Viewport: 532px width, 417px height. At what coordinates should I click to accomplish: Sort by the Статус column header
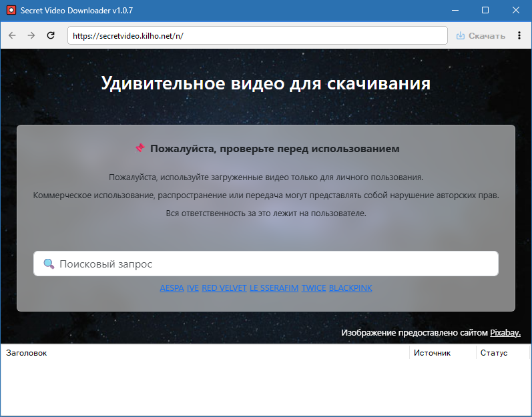tap(503, 353)
